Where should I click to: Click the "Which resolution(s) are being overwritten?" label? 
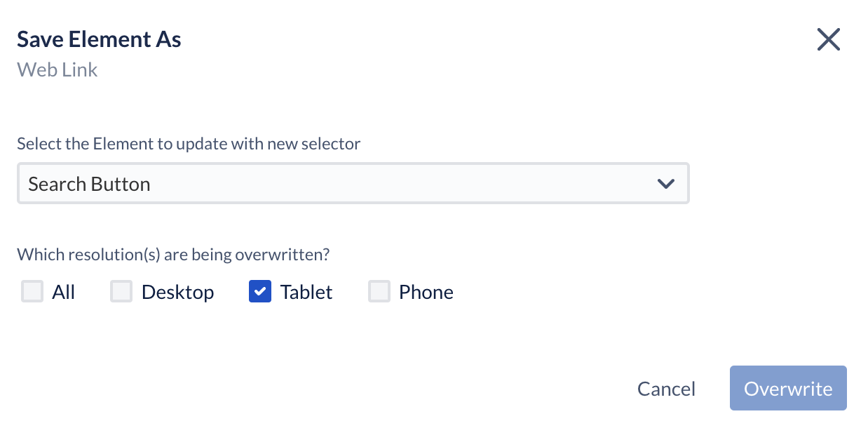click(x=173, y=254)
